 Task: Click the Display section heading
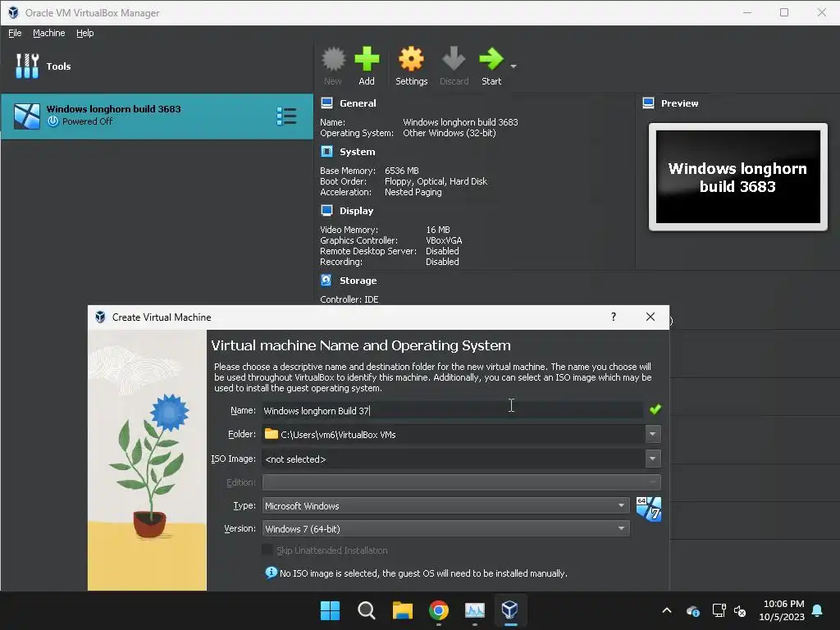pos(356,211)
